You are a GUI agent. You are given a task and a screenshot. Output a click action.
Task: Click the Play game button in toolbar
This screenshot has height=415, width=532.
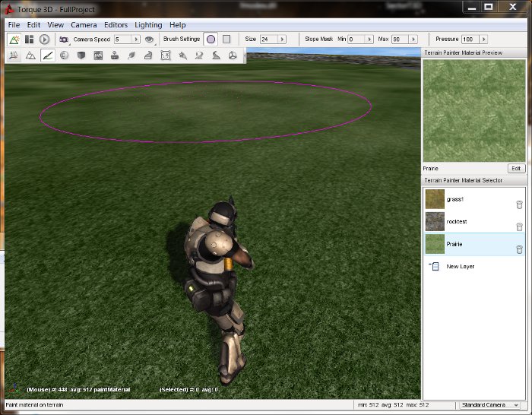coord(44,39)
